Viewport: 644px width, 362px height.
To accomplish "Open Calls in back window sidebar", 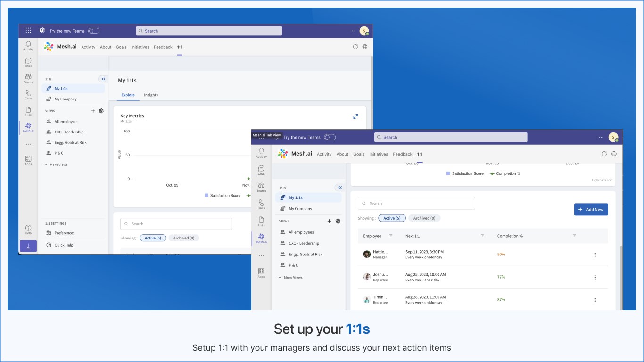I will (x=28, y=95).
